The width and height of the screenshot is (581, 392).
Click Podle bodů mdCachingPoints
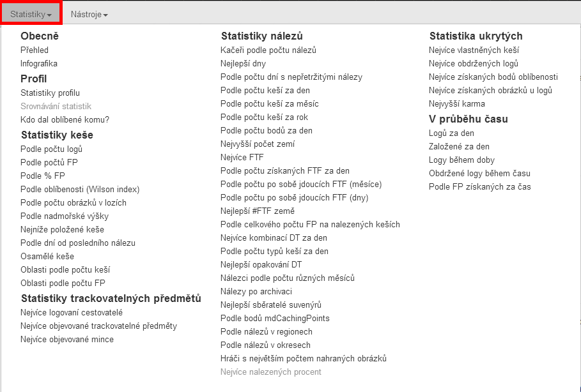(275, 319)
